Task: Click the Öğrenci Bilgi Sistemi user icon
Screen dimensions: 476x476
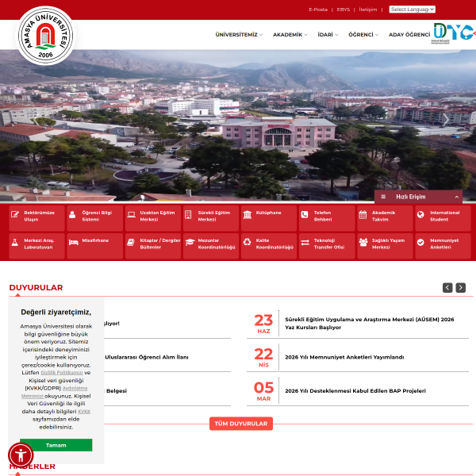Action: (72, 214)
